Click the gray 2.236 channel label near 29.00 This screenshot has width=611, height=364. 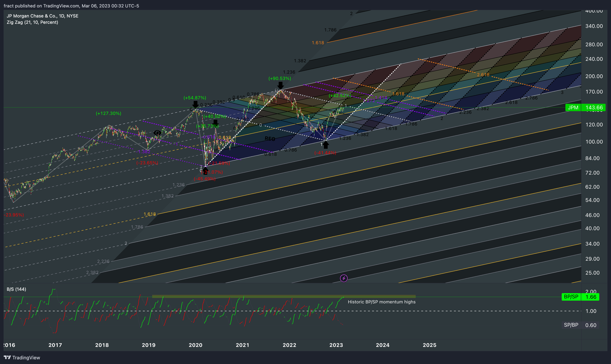click(x=103, y=261)
